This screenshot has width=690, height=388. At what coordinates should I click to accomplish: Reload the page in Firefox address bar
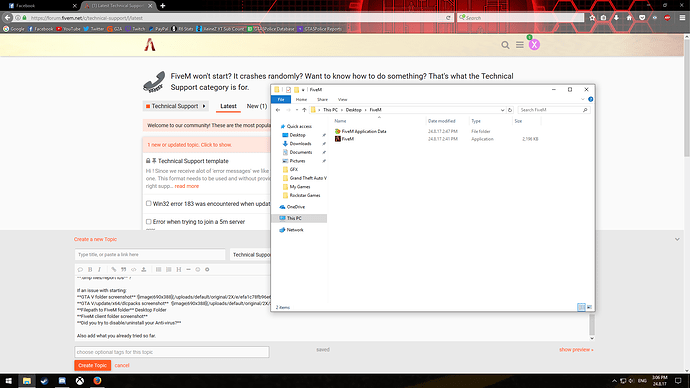coord(448,18)
